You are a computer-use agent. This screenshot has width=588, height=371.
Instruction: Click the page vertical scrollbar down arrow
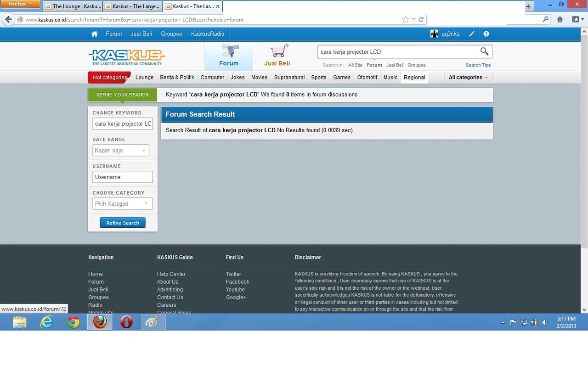tap(584, 310)
